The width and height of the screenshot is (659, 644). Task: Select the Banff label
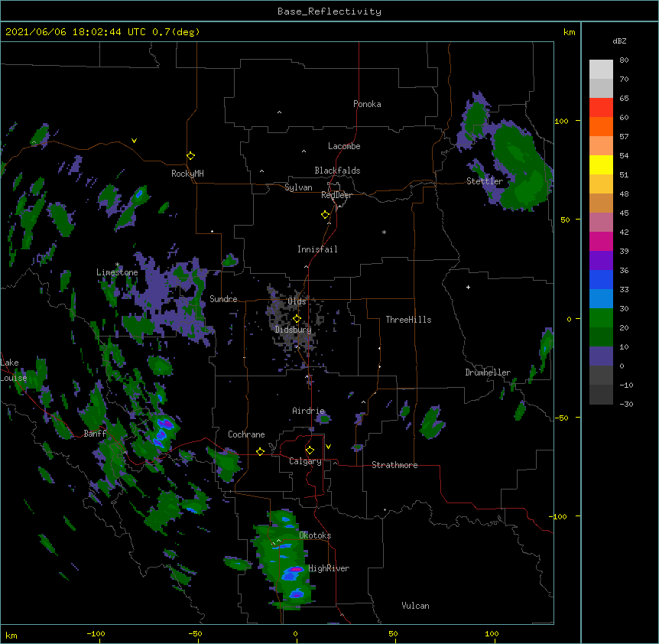[95, 434]
